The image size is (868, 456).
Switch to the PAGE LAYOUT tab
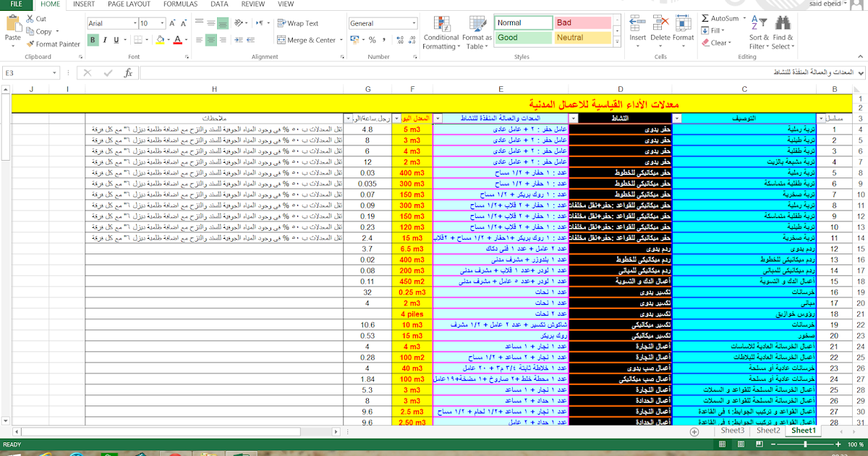[x=129, y=4]
